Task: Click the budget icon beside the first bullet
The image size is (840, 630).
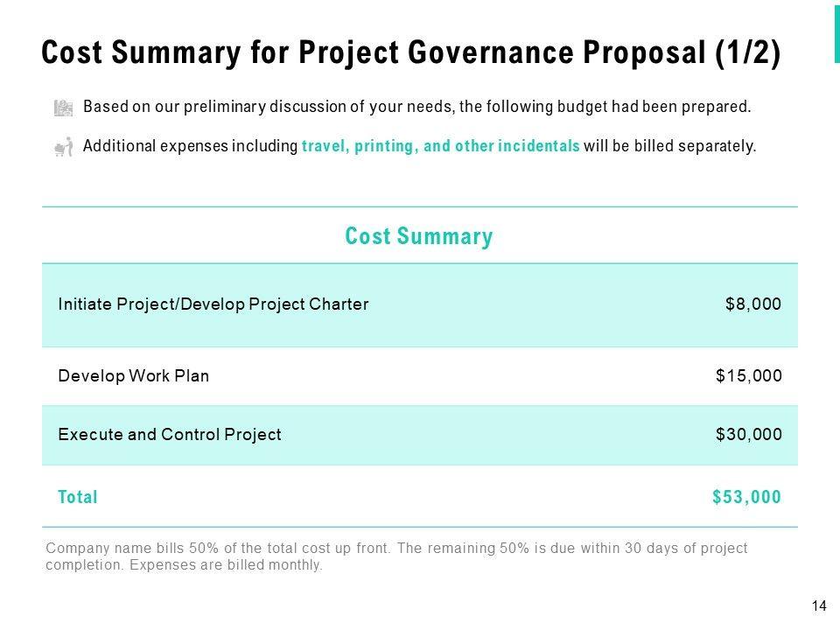Action: point(63,108)
